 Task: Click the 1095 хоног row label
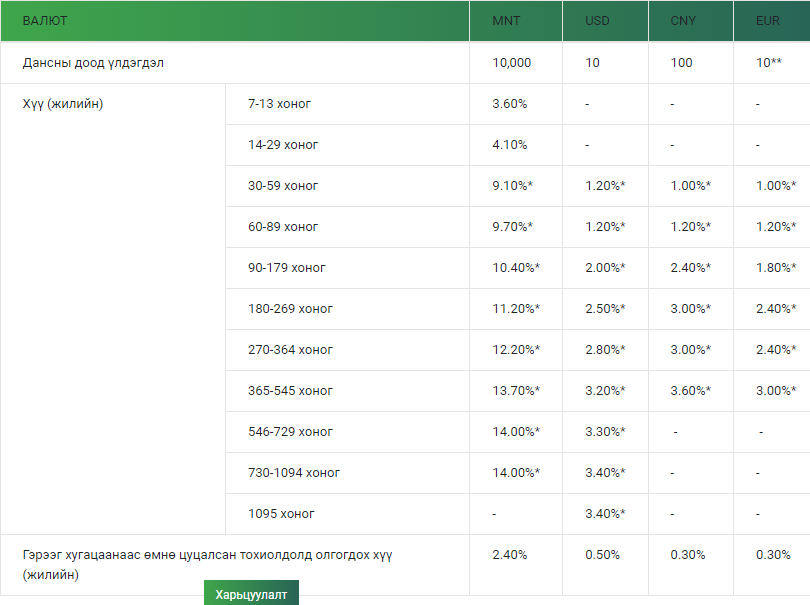pos(281,514)
